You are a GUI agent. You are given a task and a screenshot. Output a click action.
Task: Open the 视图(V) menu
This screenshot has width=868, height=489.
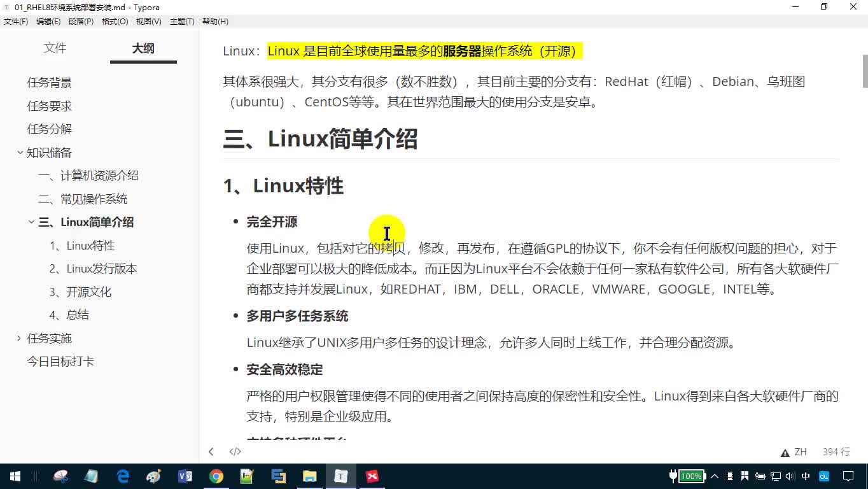(148, 21)
